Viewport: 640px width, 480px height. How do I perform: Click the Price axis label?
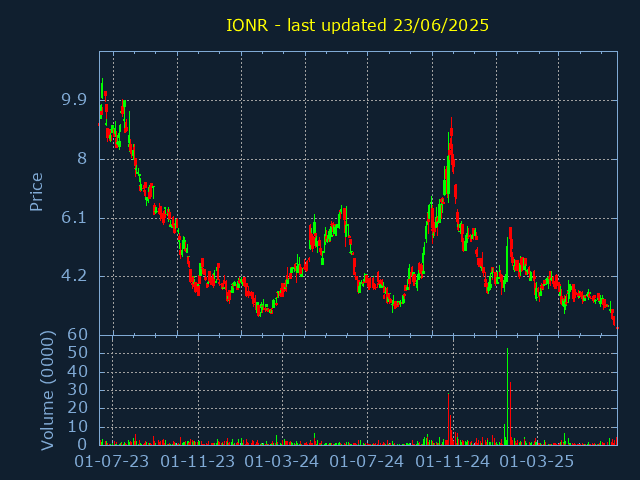[37, 192]
